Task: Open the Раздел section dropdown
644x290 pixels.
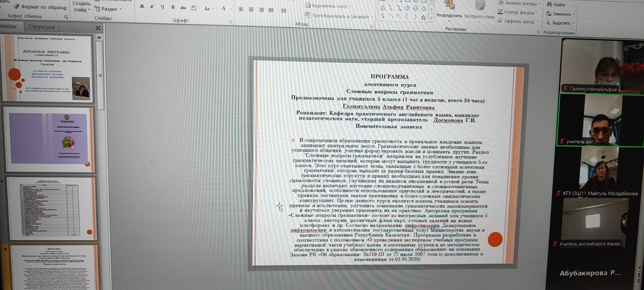Action: tap(109, 9)
